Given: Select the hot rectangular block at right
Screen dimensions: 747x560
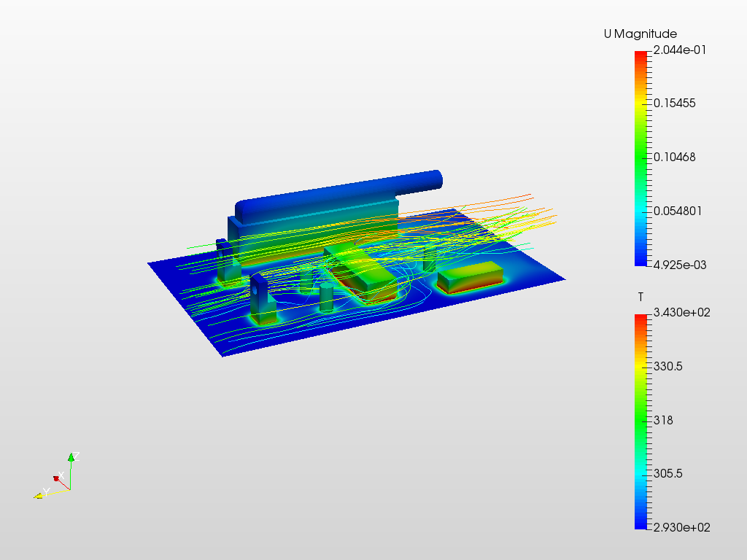Looking at the screenshot, I should coord(471,278).
